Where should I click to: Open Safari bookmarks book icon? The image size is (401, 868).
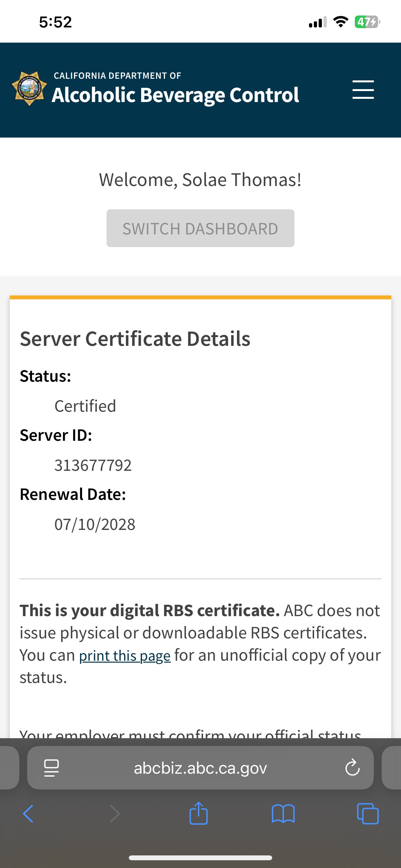283,814
